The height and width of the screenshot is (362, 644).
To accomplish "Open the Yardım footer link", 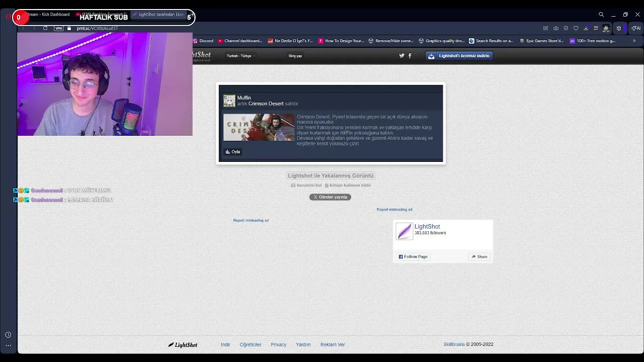I will coord(303,345).
